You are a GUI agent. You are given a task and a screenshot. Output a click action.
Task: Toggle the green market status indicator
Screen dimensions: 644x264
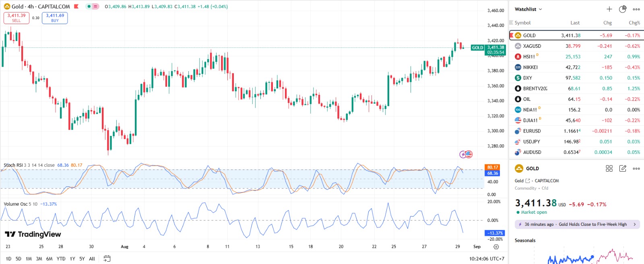89,6
